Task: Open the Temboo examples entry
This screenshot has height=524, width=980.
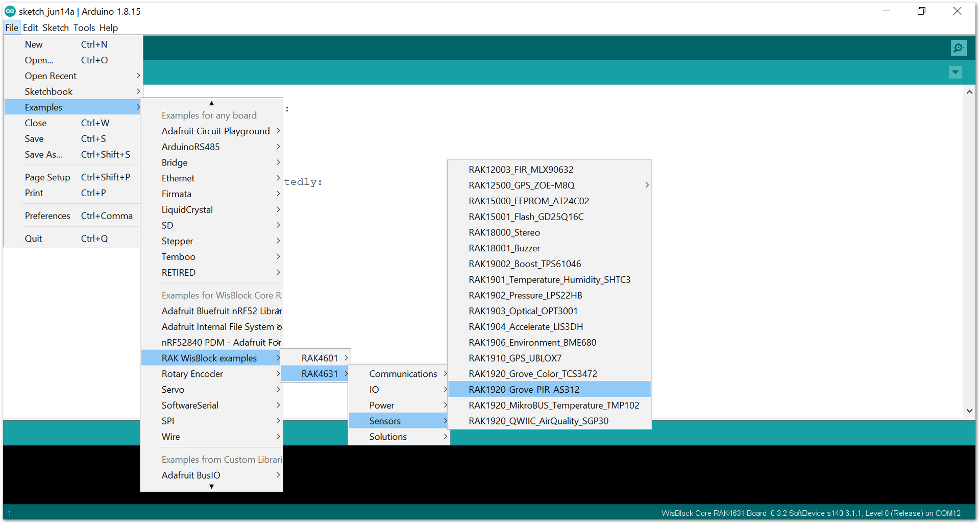Action: [211, 257]
